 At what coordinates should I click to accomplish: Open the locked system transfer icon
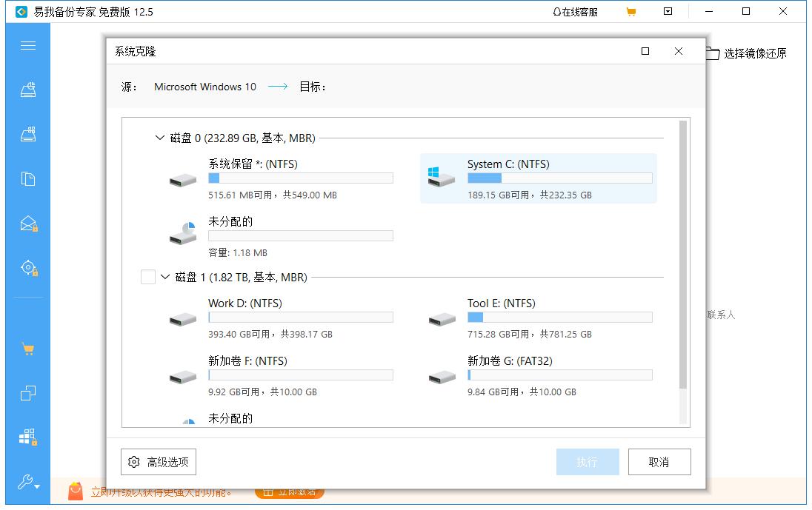[x=27, y=437]
